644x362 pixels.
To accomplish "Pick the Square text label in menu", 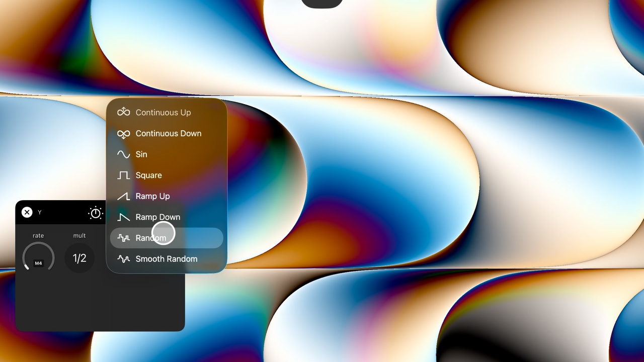I will 148,175.
